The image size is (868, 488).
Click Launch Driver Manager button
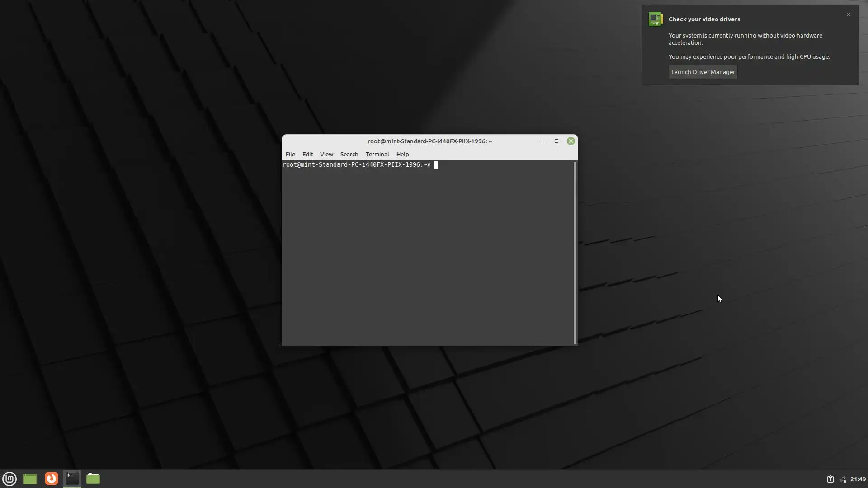[x=703, y=72]
